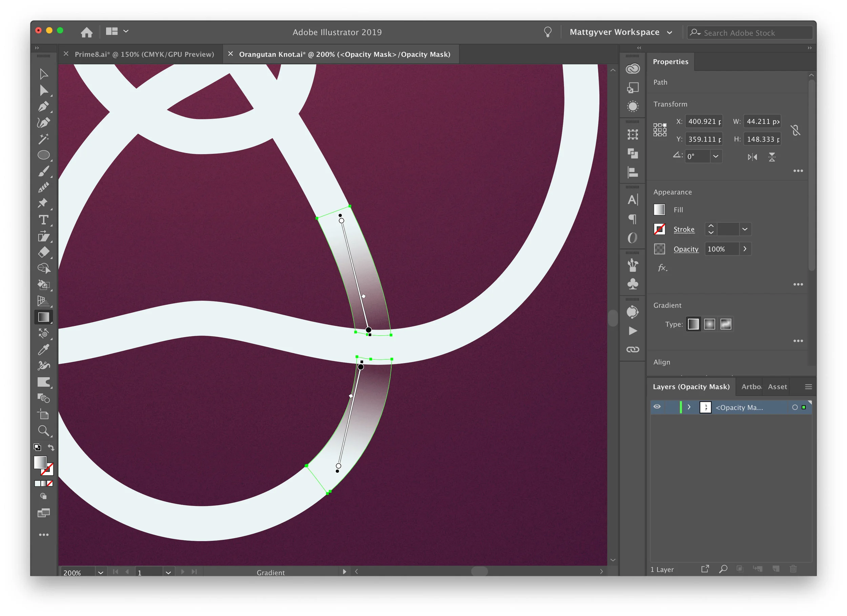This screenshot has height=616, width=847.
Task: Choose the Ellipse tool
Action: [x=43, y=155]
